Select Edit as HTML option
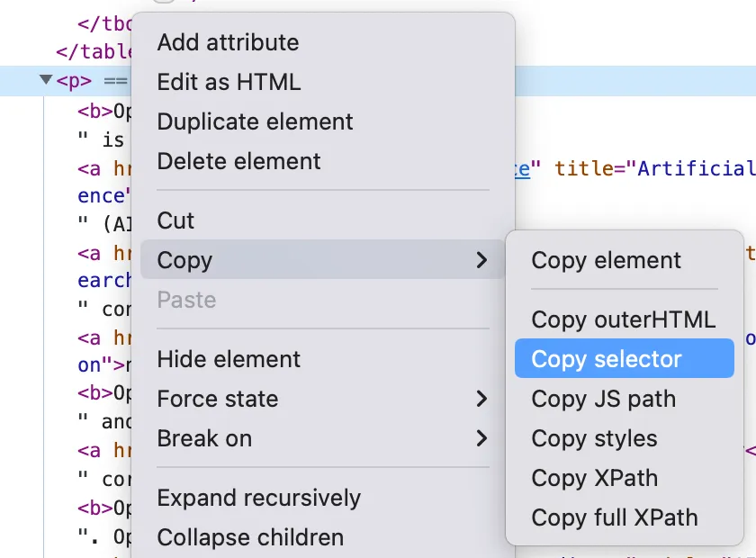 (229, 82)
